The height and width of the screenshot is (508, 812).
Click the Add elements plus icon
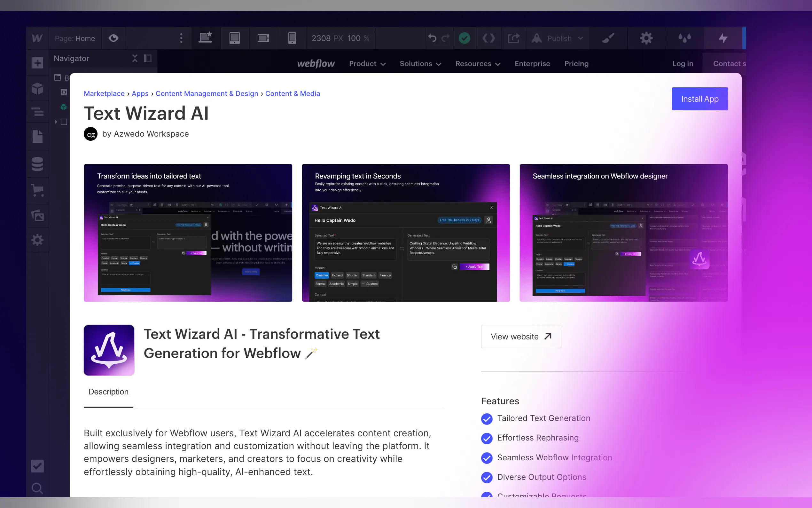(x=38, y=63)
